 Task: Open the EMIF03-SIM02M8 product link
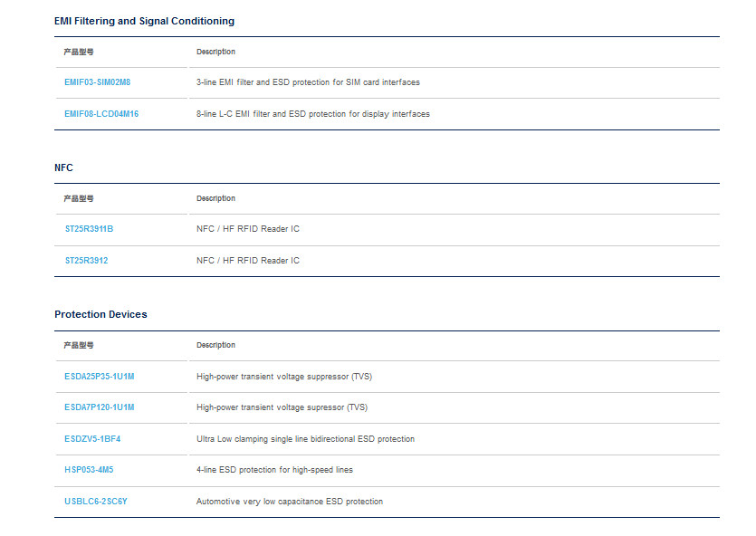coord(98,82)
